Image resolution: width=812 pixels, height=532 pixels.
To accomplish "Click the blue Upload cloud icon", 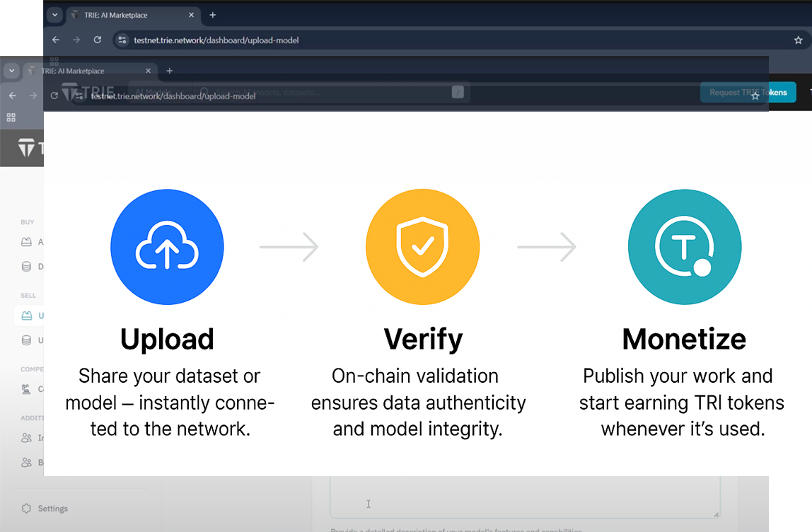I will [167, 248].
